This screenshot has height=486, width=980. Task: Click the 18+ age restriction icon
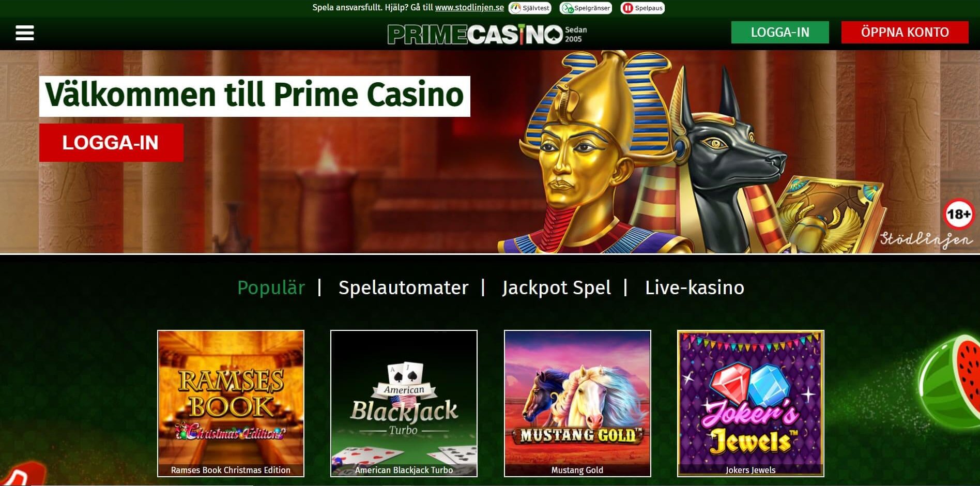pyautogui.click(x=959, y=214)
